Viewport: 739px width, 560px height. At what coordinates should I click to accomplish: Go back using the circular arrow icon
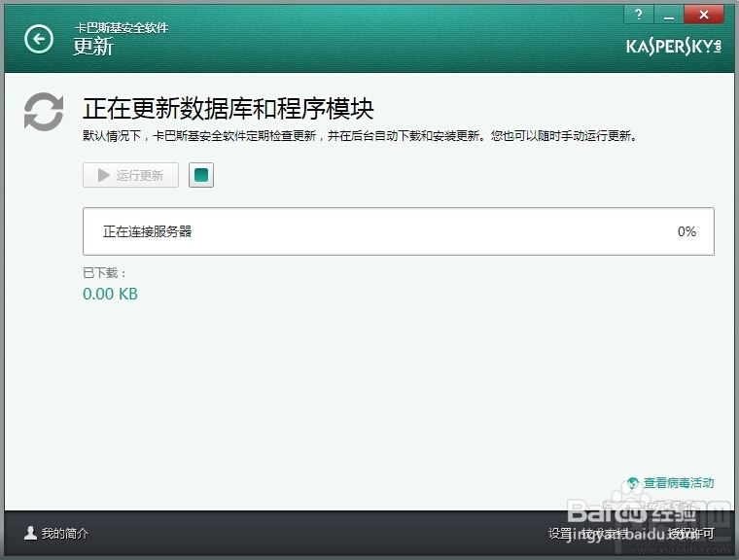tap(39, 39)
